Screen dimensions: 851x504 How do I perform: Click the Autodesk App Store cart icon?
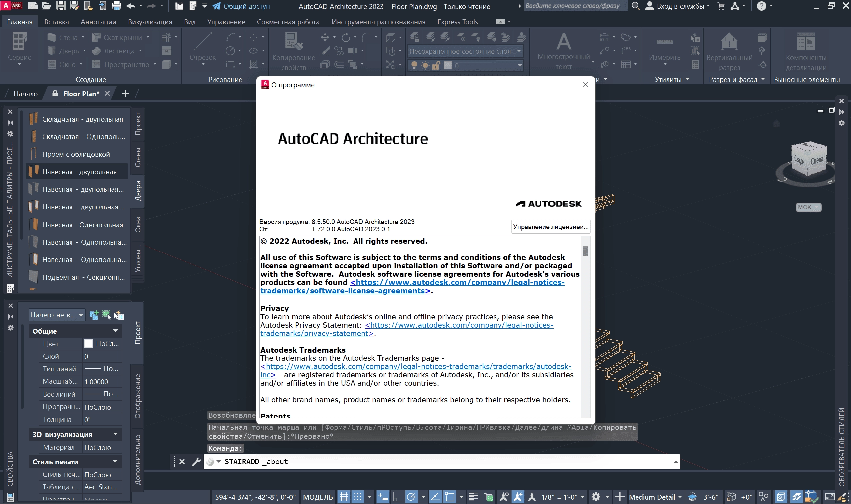[721, 6]
